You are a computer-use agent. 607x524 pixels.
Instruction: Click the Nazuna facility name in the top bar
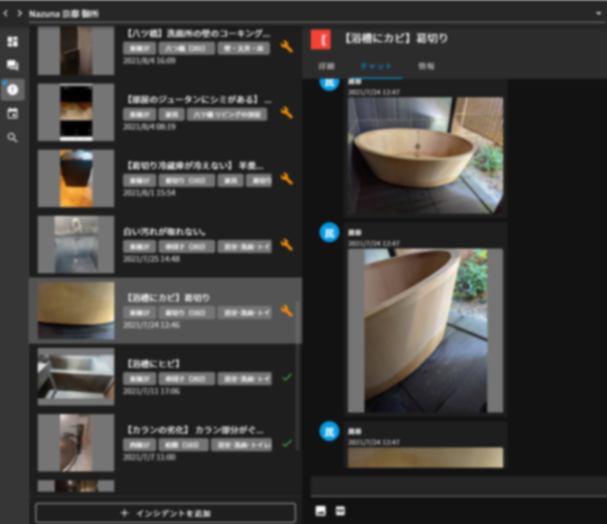[64, 14]
